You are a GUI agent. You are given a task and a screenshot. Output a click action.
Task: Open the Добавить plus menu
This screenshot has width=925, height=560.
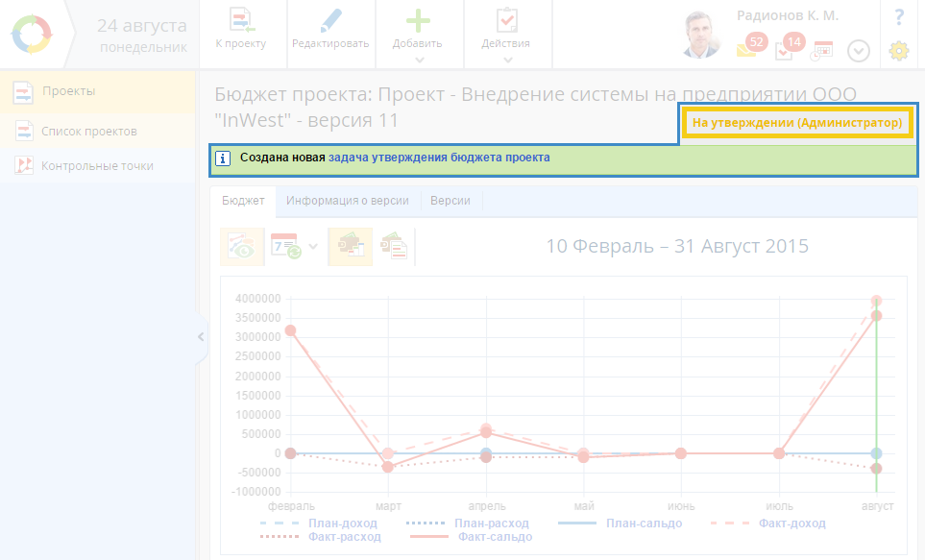pyautogui.click(x=418, y=35)
